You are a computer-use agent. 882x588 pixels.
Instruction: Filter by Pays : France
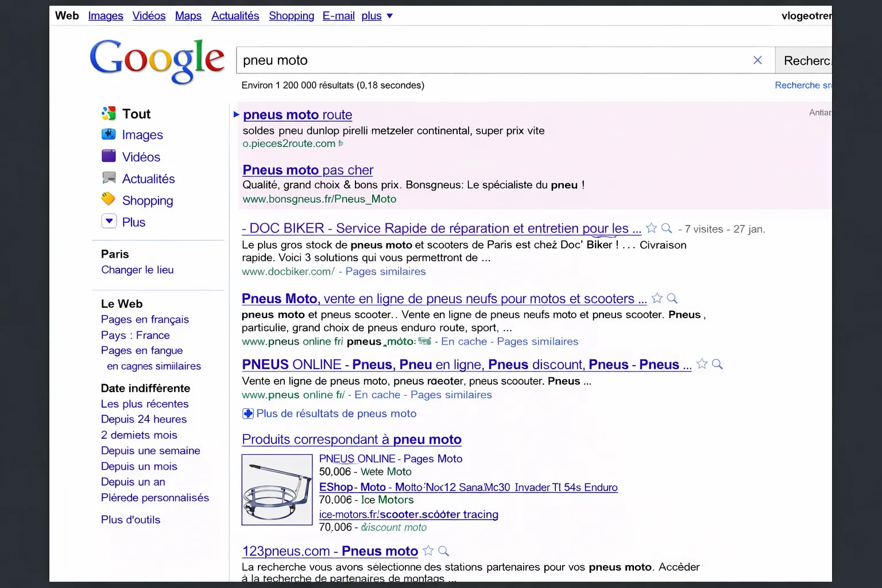(136, 335)
